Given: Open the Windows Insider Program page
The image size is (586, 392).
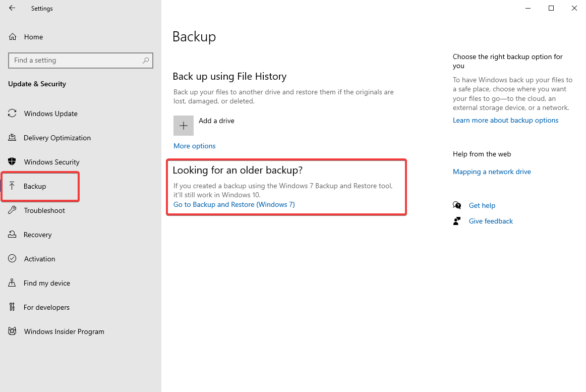Looking at the screenshot, I should click(x=12, y=331).
